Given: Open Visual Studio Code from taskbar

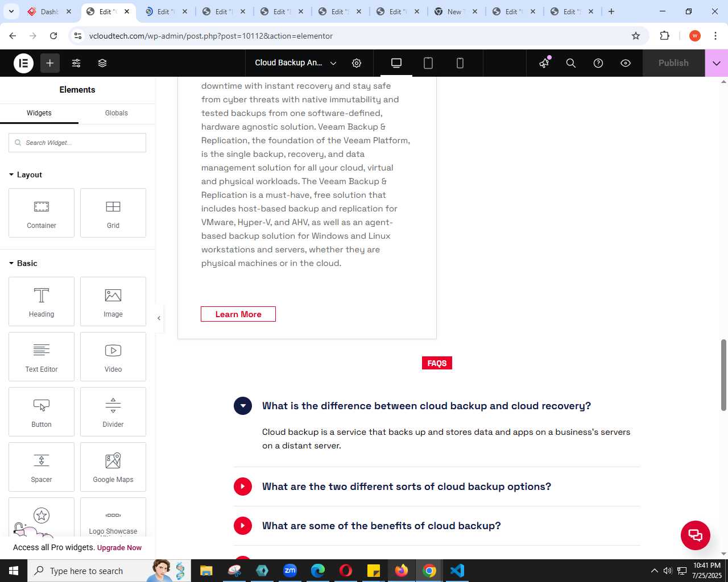Looking at the screenshot, I should tap(457, 571).
